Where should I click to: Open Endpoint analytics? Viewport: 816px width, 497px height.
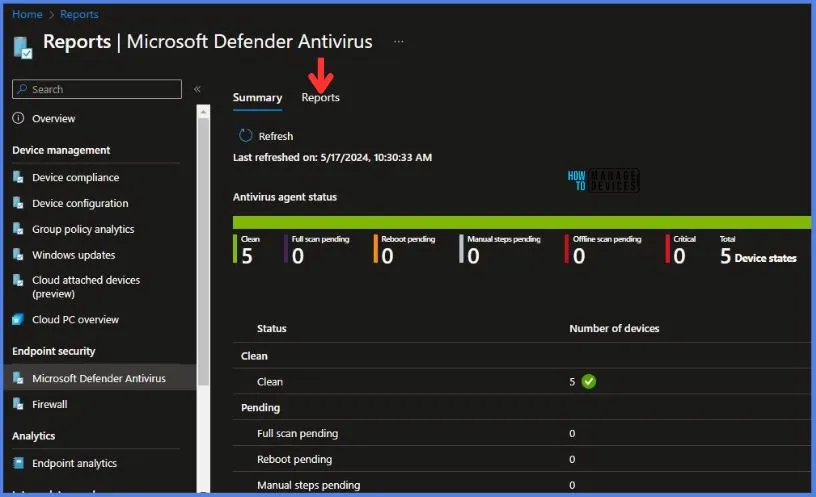point(74,463)
